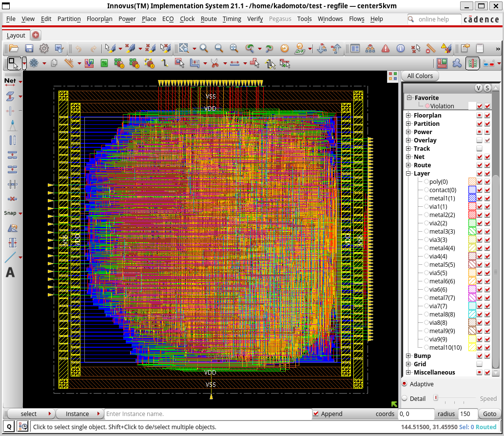The height and width of the screenshot is (436, 504).
Task: Click the orange ruler tool icon
Action: [69, 63]
